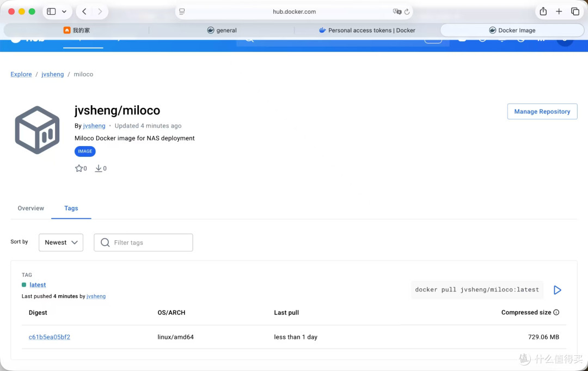
Task: Select the Docker Image tab
Action: [512, 31]
